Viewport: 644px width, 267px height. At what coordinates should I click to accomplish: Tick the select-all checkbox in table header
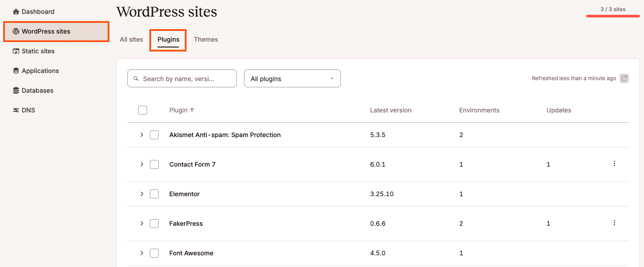pyautogui.click(x=143, y=110)
